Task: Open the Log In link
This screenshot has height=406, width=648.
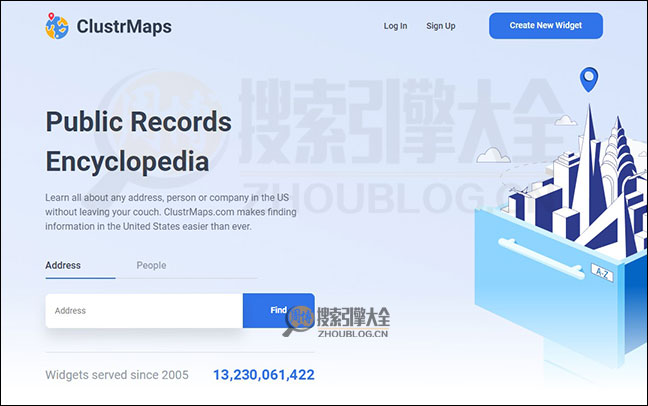Action: coord(395,26)
